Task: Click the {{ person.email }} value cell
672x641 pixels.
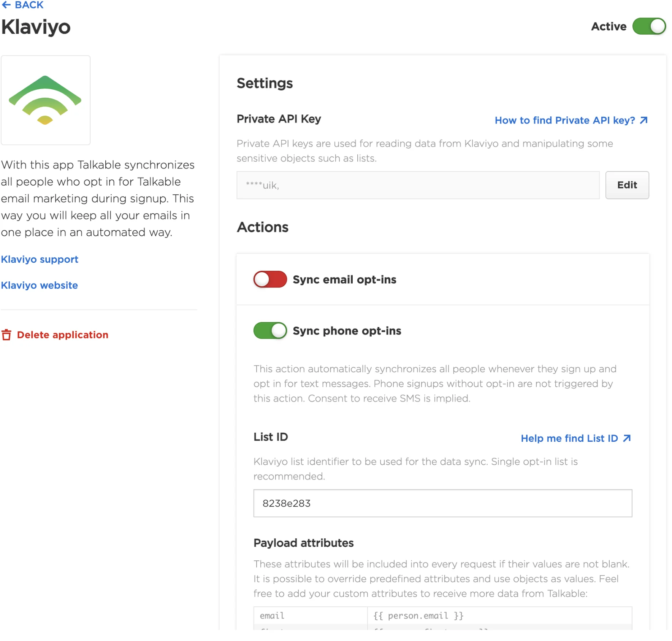Action: tap(499, 616)
